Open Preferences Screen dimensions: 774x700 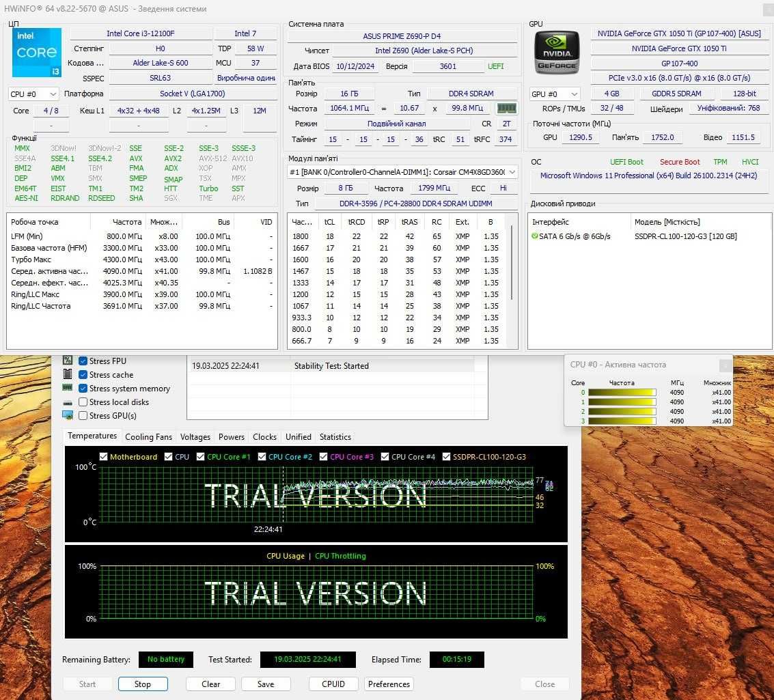point(389,684)
